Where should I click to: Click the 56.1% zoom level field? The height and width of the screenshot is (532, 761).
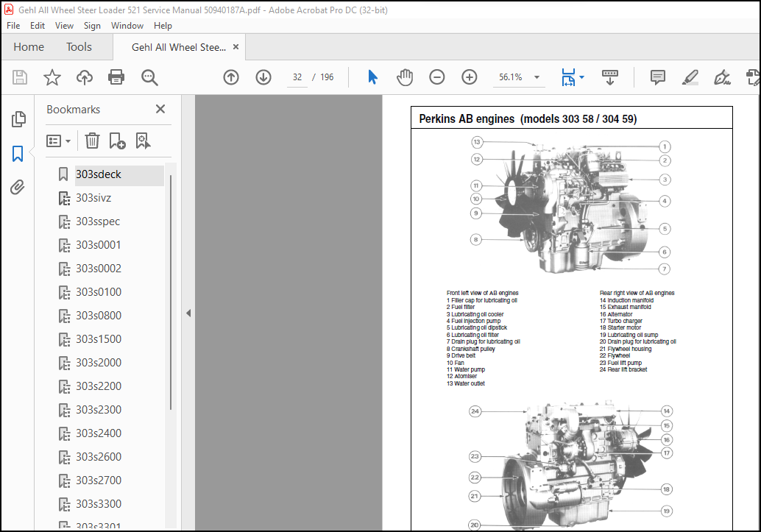click(511, 77)
